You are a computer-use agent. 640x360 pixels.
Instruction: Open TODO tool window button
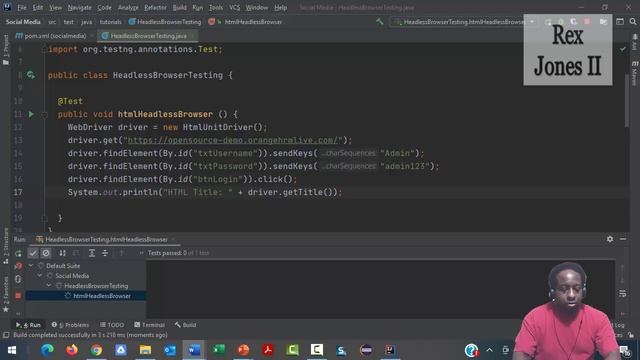pyautogui.click(x=112, y=325)
